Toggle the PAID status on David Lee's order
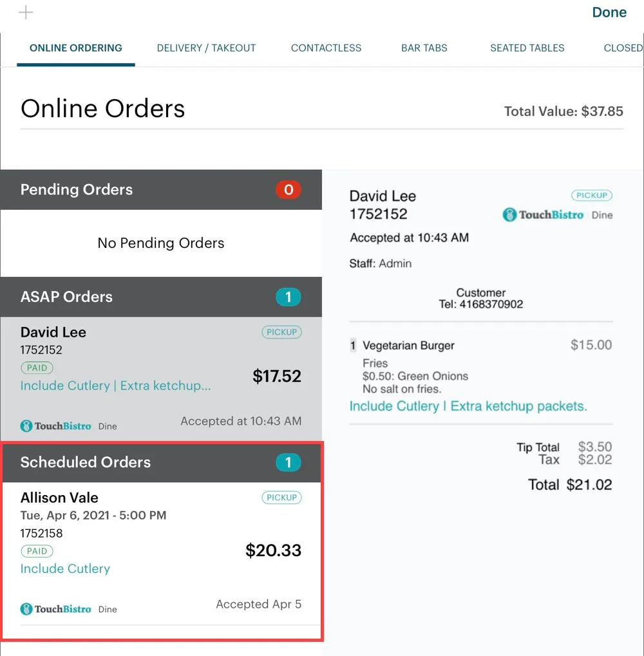Screen dimensions: 644x656 [x=37, y=368]
